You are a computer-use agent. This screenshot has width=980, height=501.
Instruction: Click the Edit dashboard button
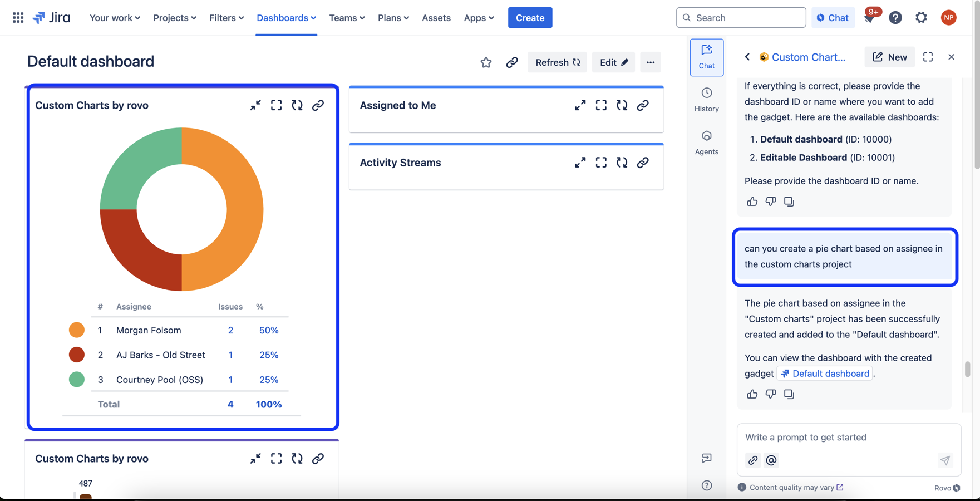point(613,62)
